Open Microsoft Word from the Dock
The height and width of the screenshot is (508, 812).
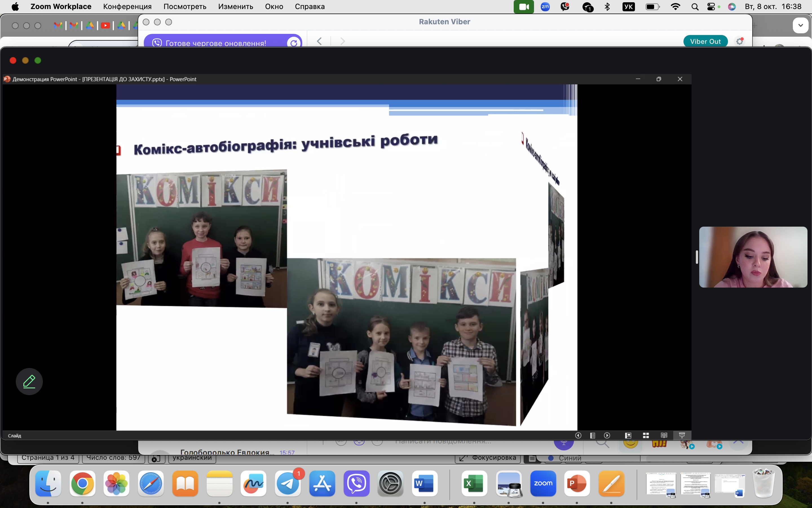coord(424,483)
